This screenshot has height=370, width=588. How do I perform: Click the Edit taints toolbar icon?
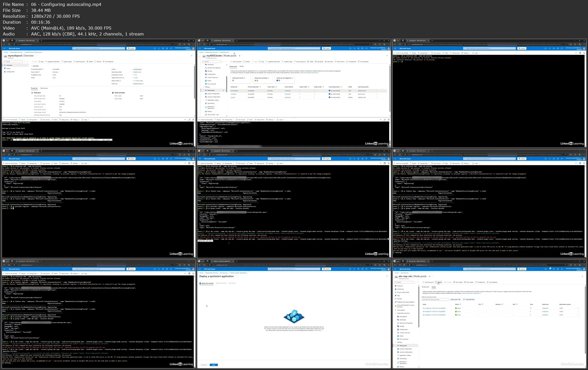(x=326, y=62)
